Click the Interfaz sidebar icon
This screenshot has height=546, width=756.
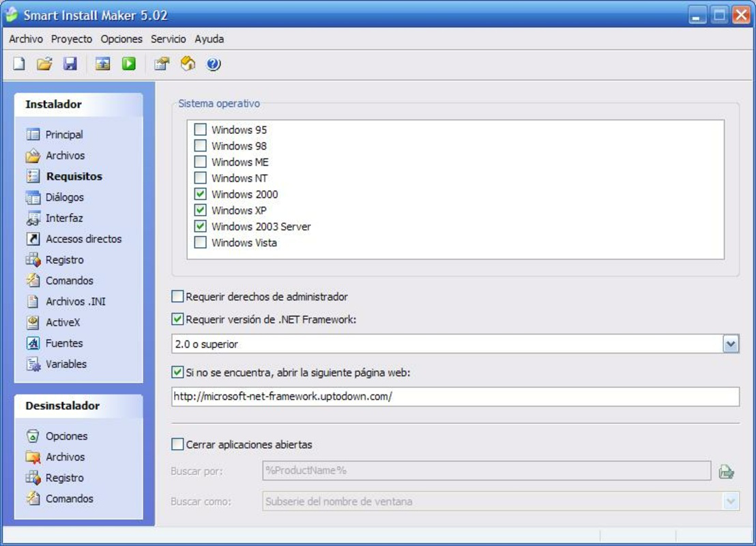pyautogui.click(x=33, y=218)
